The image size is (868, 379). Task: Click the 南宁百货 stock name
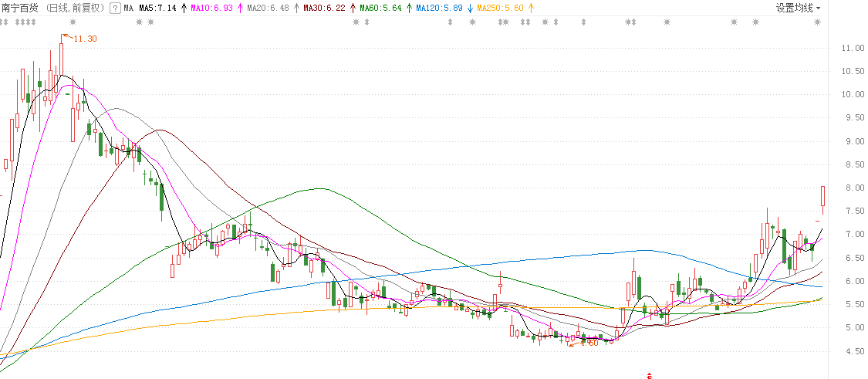(x=22, y=8)
